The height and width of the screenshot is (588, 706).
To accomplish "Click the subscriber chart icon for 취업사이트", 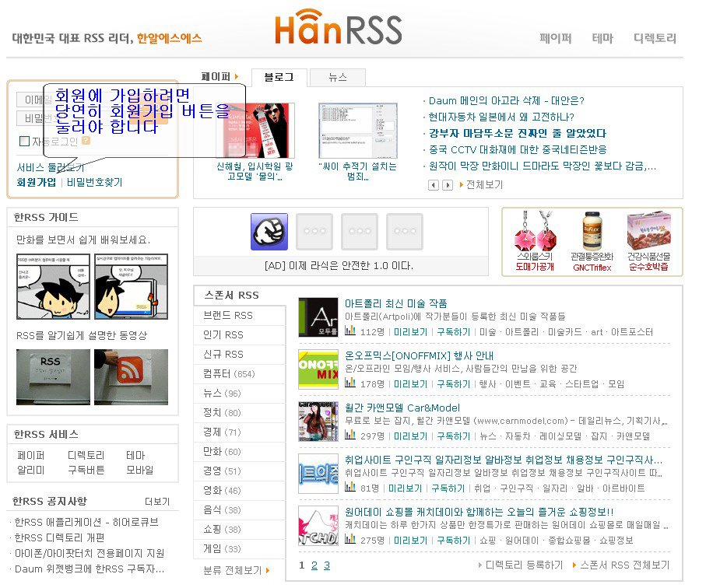I will (349, 488).
